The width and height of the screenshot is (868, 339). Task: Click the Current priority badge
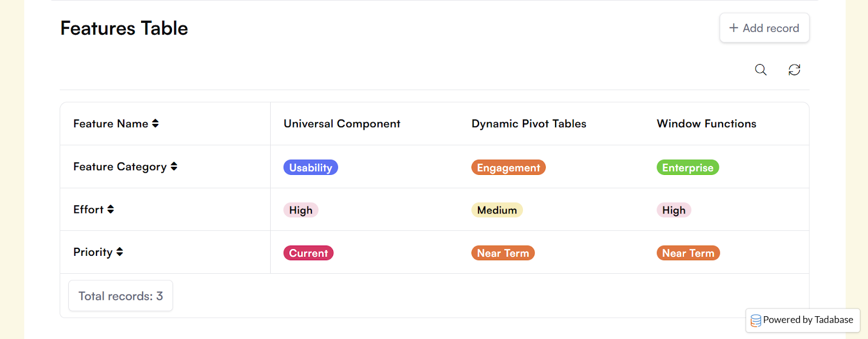[308, 253]
